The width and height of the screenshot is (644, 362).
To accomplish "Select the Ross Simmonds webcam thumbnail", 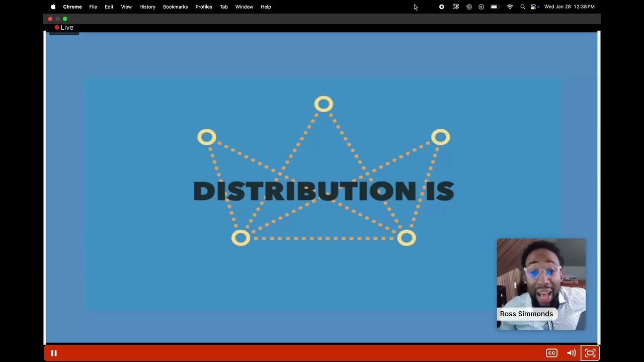I will pos(541,284).
